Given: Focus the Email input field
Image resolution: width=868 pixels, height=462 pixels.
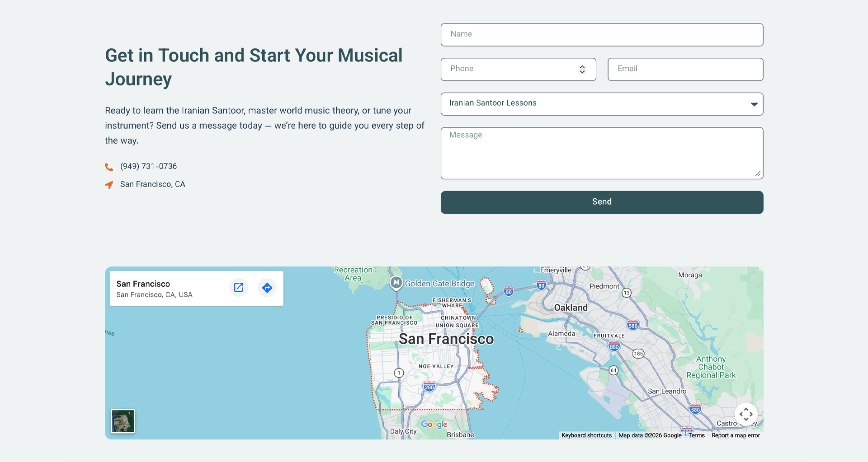Looking at the screenshot, I should point(685,69).
